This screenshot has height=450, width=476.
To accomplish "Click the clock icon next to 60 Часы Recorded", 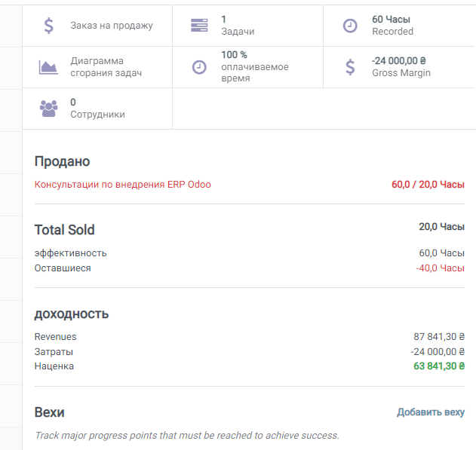I will pyautogui.click(x=350, y=26).
